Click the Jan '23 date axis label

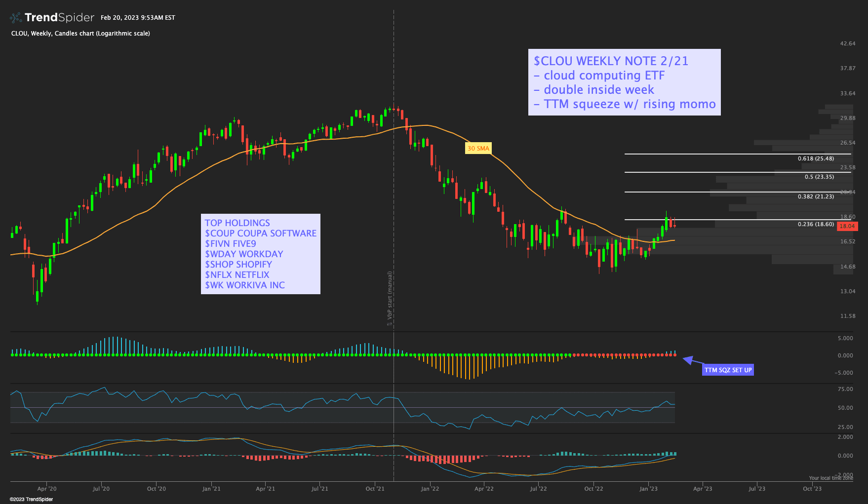[x=648, y=489]
